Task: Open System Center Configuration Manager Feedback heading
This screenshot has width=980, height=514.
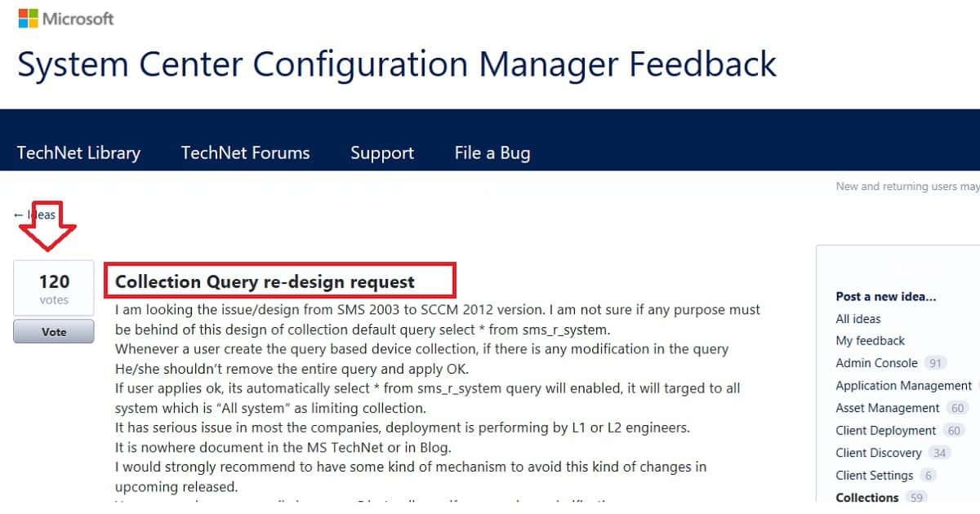Action: click(397, 64)
